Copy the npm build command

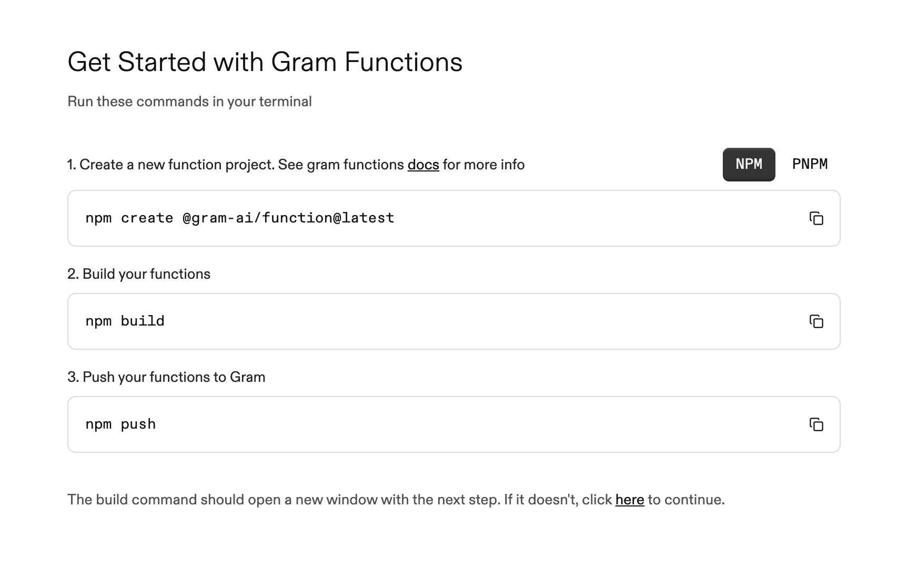coord(817,321)
